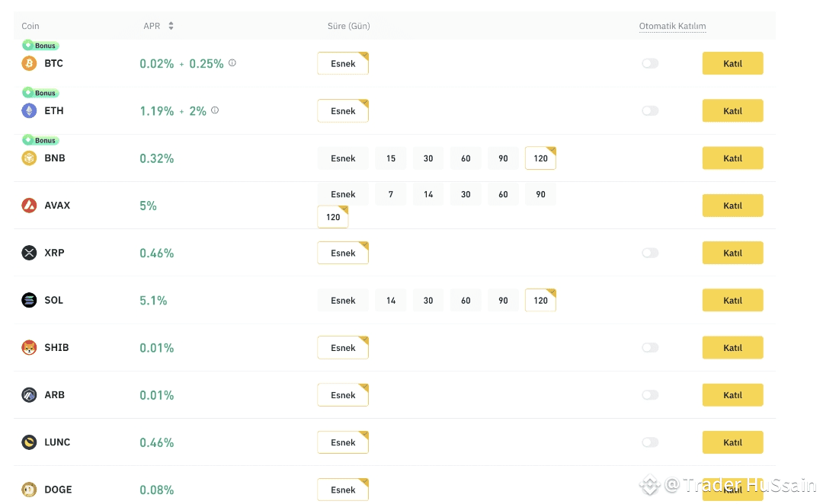Click the AVAX coin icon
The width and height of the screenshot is (823, 504).
click(x=29, y=206)
